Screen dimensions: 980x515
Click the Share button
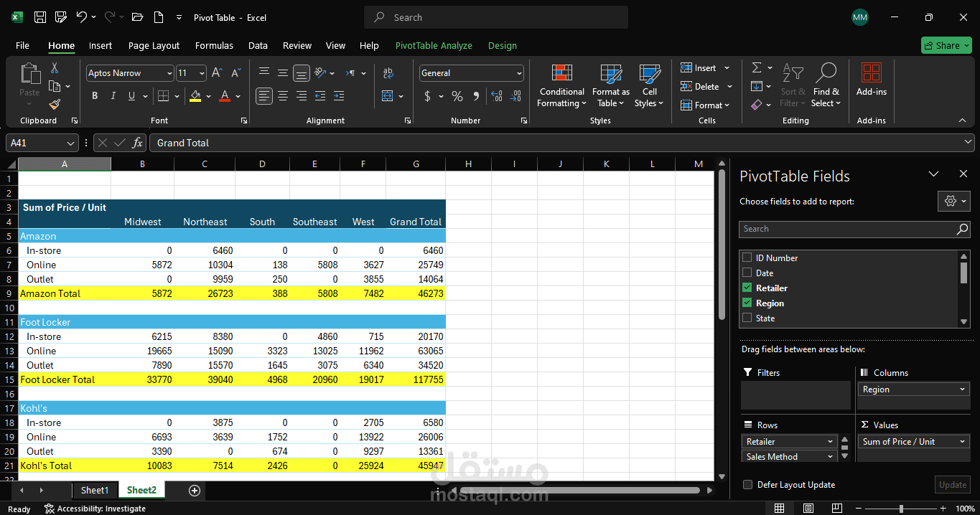pos(946,44)
